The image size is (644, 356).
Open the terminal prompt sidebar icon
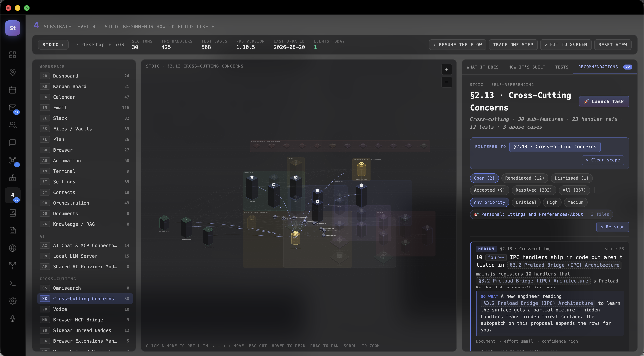pyautogui.click(x=12, y=283)
